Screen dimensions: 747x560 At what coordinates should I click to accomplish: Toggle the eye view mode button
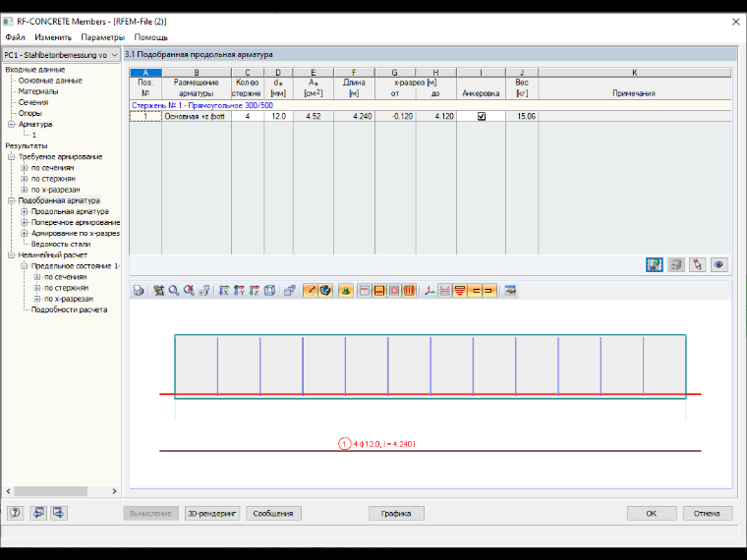(x=719, y=264)
